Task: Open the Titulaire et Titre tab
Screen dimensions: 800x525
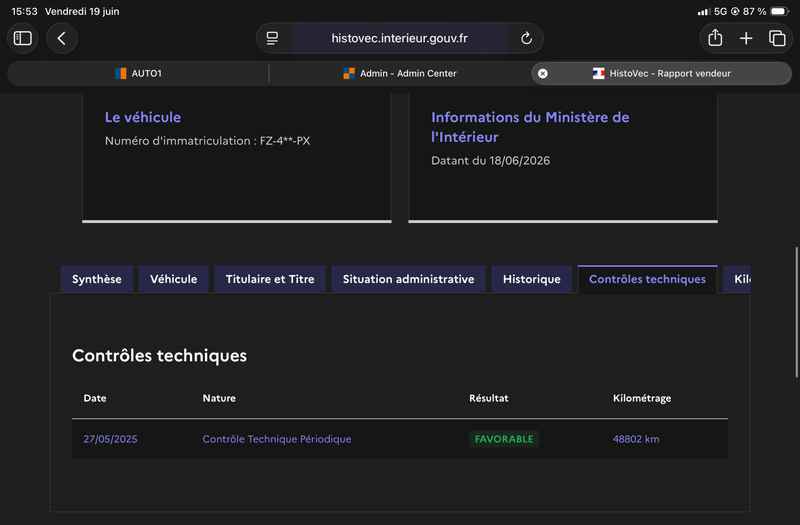Action: coord(270,279)
